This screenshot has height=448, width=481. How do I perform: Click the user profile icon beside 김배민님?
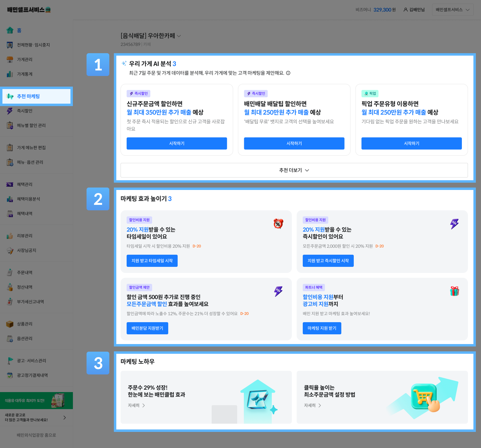click(x=405, y=10)
